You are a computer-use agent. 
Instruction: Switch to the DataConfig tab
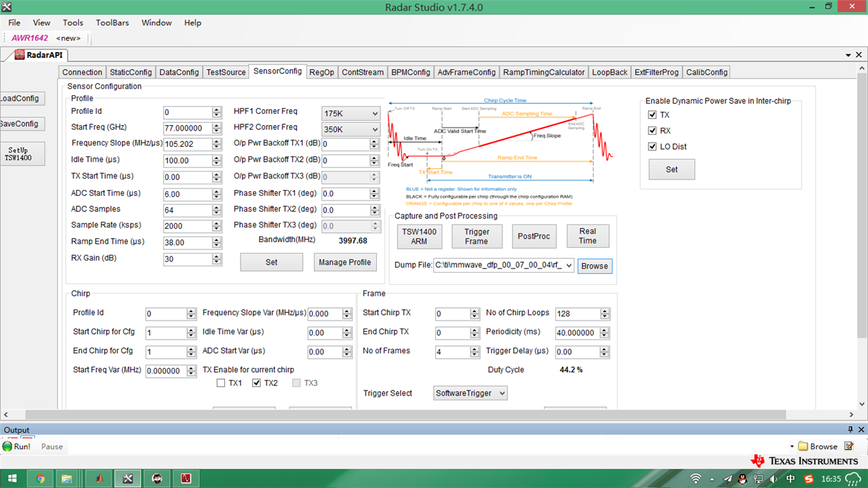click(x=179, y=72)
